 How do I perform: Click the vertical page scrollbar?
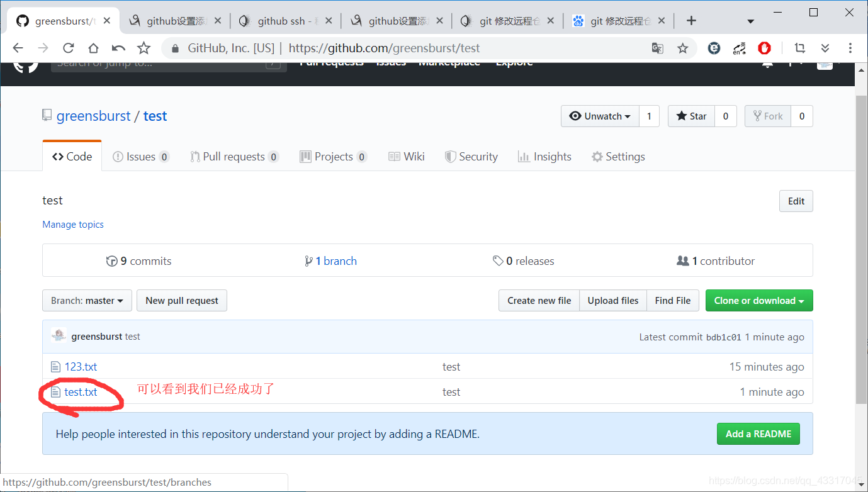[x=862, y=249]
